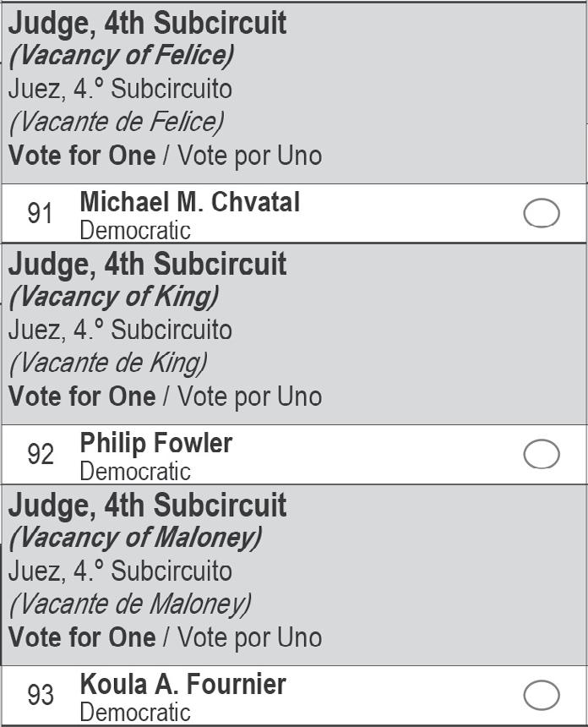Click candidate name Koula A. Fournier
Image resolution: width=588 pixels, height=727 pixels.
183,684
